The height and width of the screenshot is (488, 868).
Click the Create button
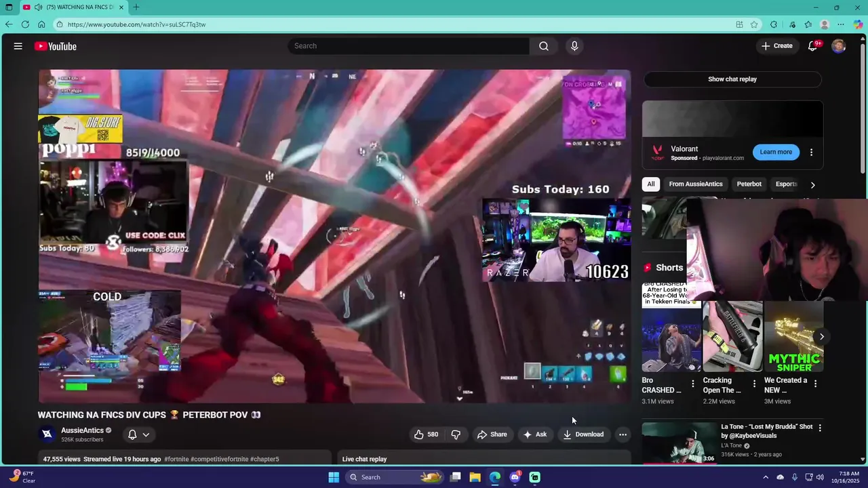tap(776, 46)
